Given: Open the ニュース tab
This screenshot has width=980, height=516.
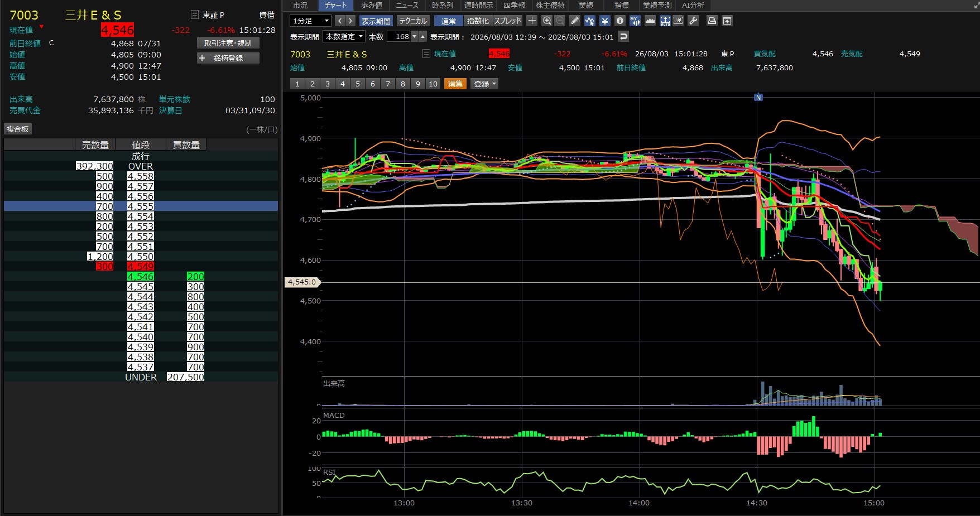Looking at the screenshot, I should point(407,5).
